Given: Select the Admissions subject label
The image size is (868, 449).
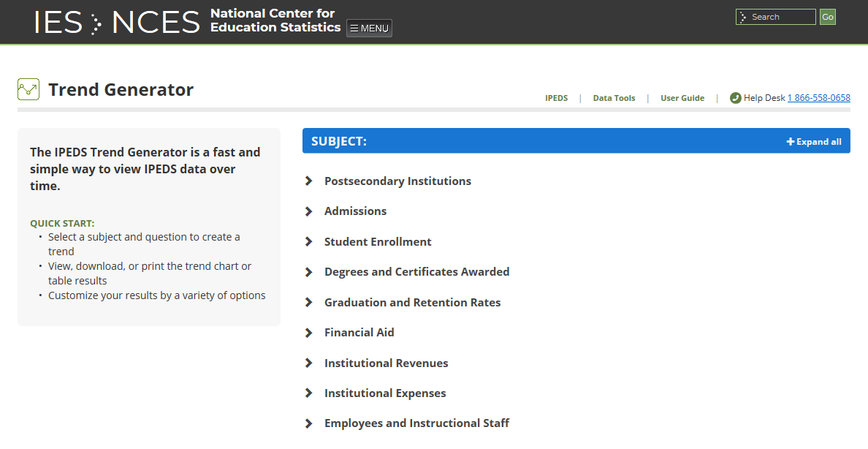Looking at the screenshot, I should click(355, 211).
